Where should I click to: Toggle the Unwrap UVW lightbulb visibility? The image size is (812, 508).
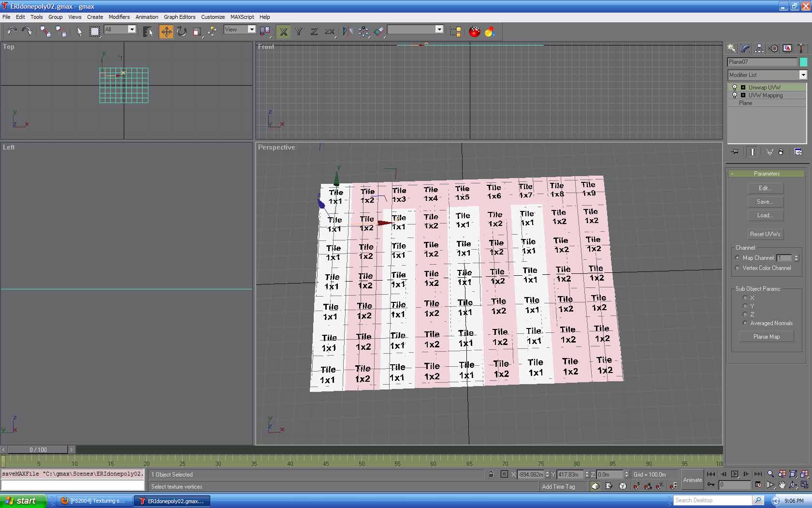735,88
